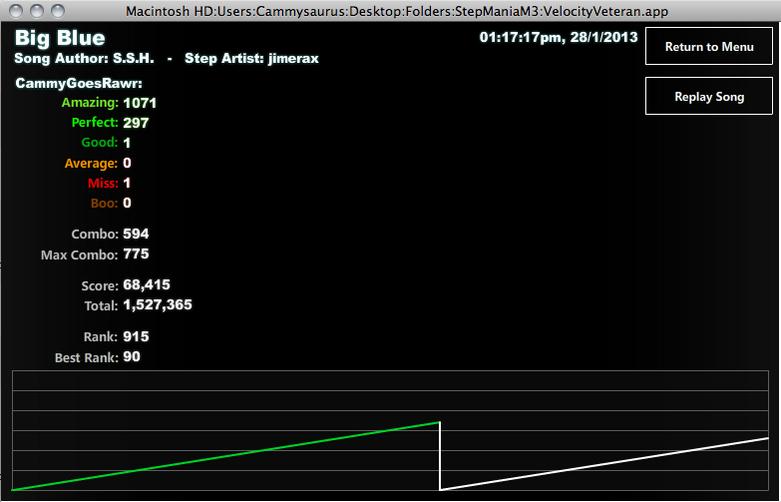Click the Amazing count 1071

tap(140, 103)
